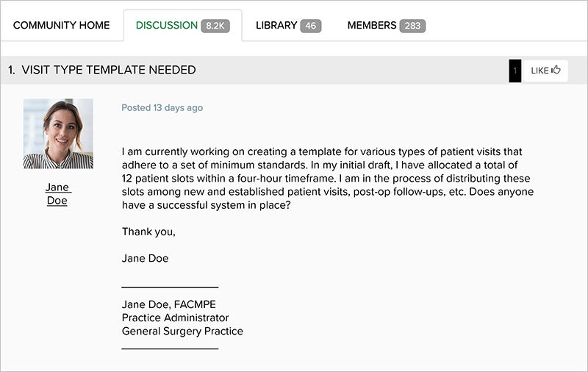The image size is (588, 372).
Task: Click the Jane Doe, FACMPE signature line
Action: (169, 305)
